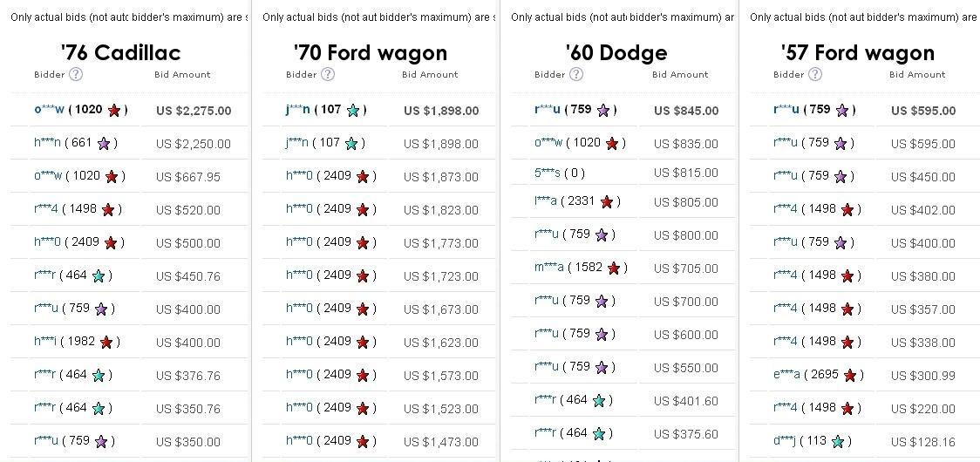
Task: Click the teal star in the US $401.60 bid row
Action: (599, 400)
